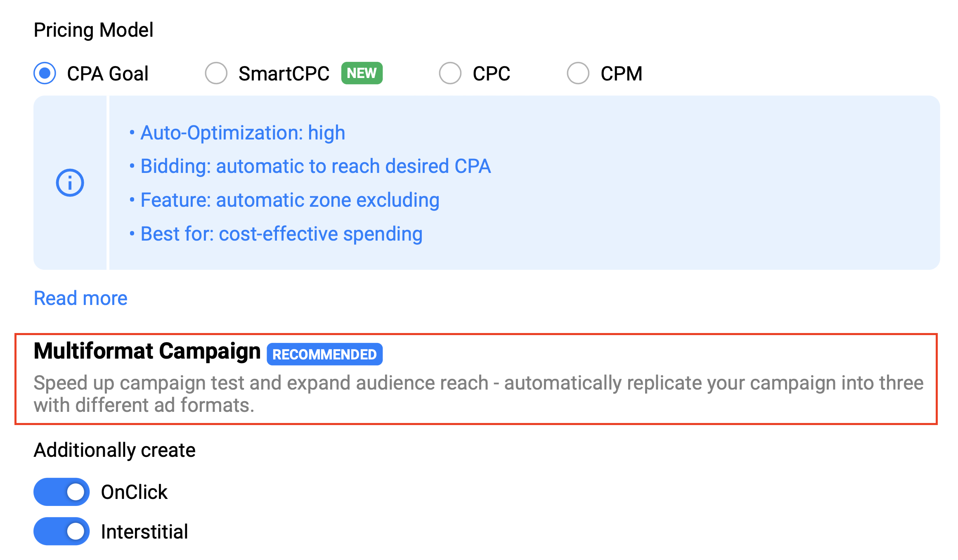Image resolution: width=958 pixels, height=560 pixels.
Task: Click the SmartCPC label text
Action: [284, 74]
